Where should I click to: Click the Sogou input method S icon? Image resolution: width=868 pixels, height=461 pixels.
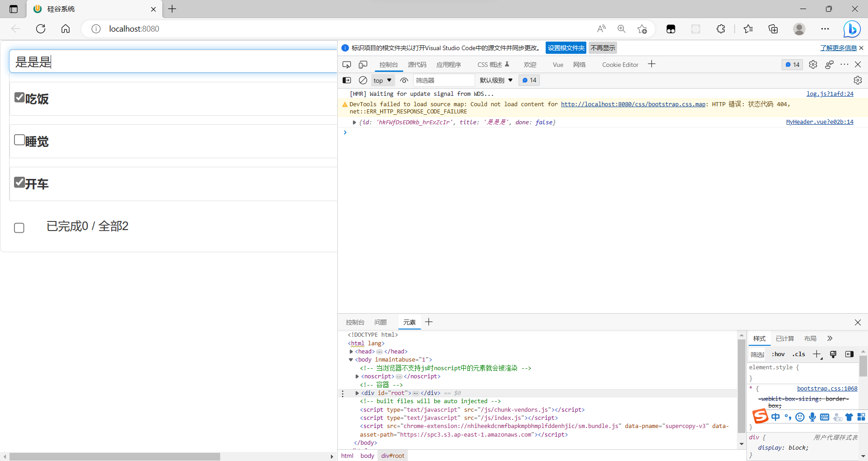pos(760,416)
